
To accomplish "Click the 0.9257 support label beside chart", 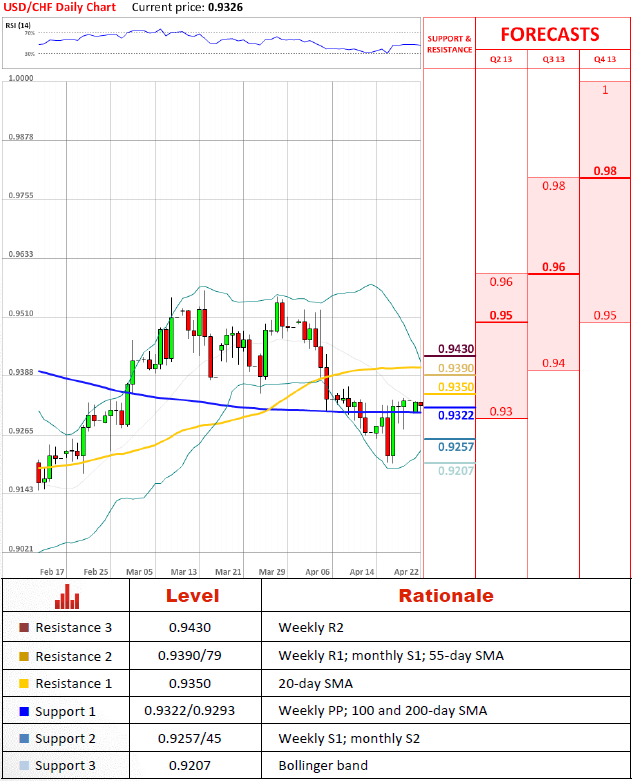I will click(x=456, y=447).
